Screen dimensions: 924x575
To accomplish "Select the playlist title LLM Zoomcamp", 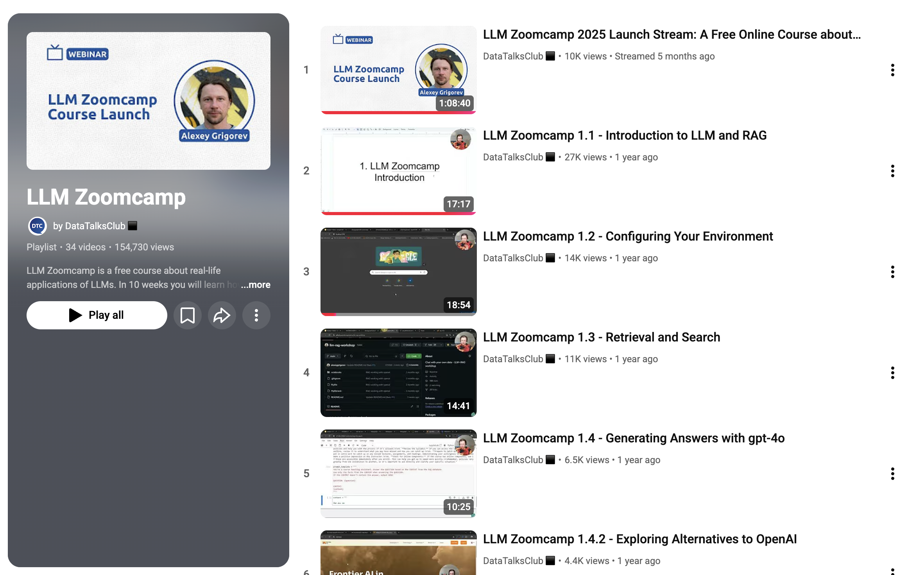I will coord(106,198).
